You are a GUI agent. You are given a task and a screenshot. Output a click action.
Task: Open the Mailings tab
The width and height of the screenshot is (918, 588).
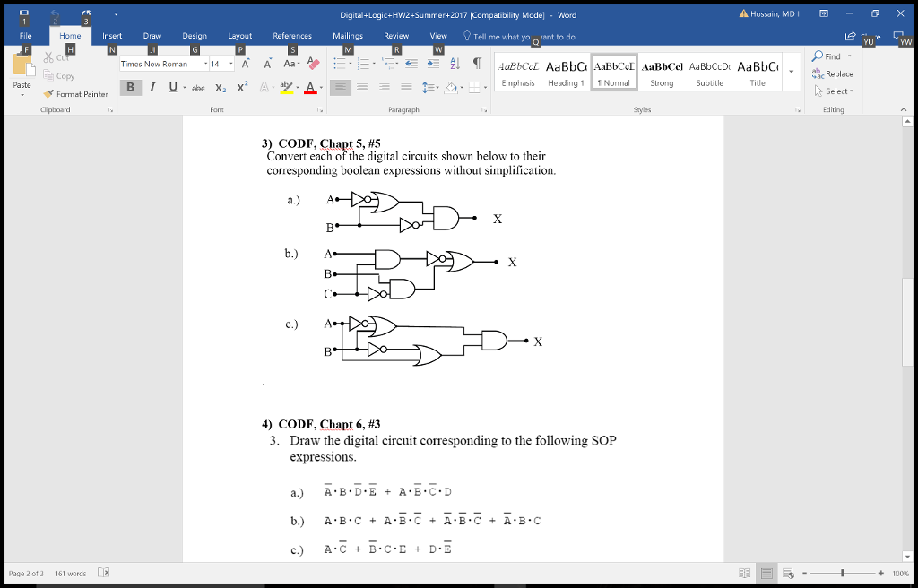tap(348, 37)
